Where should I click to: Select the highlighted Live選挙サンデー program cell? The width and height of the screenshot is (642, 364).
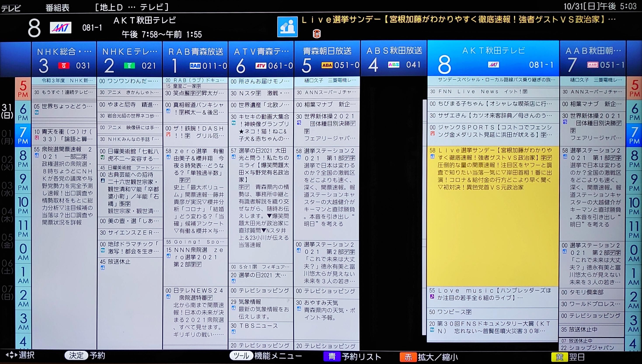[493, 216]
